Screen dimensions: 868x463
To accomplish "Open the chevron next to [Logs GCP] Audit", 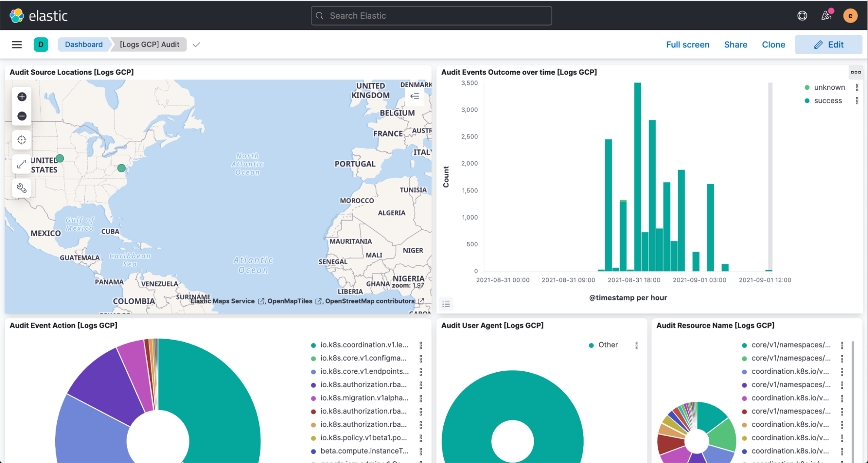I will pyautogui.click(x=196, y=44).
